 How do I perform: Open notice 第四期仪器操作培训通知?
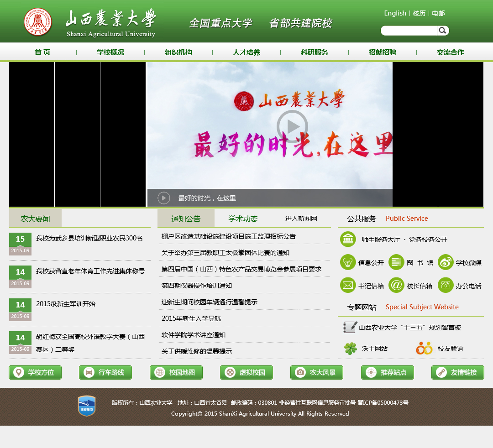coord(196,286)
